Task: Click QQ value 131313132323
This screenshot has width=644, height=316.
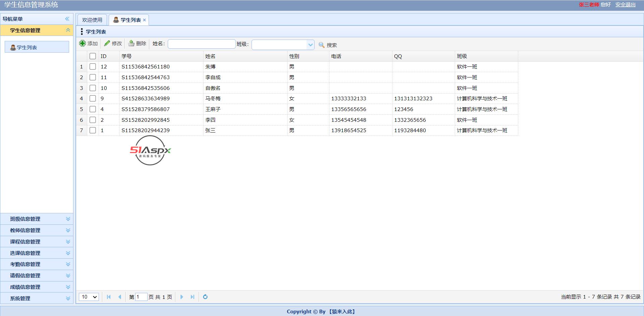Action: click(413, 99)
